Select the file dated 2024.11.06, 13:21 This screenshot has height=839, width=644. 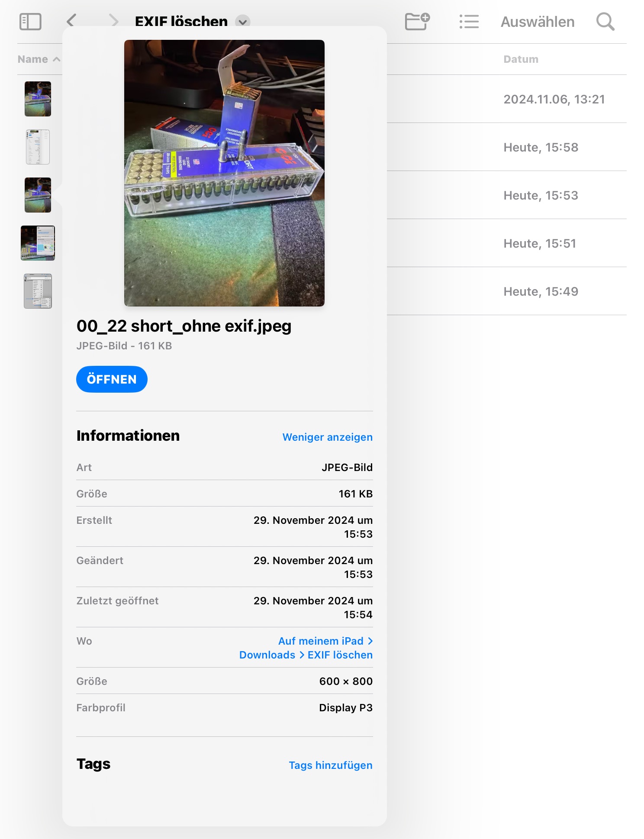38,99
